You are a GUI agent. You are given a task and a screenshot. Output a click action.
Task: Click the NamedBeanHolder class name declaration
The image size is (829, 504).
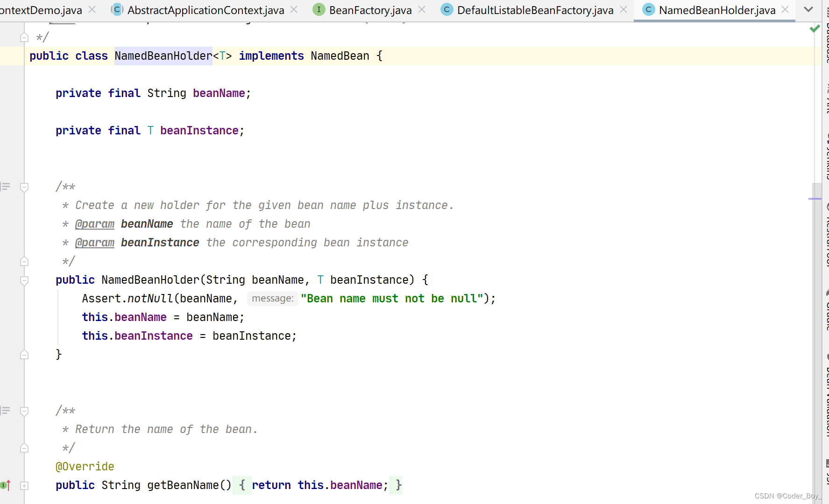[163, 56]
